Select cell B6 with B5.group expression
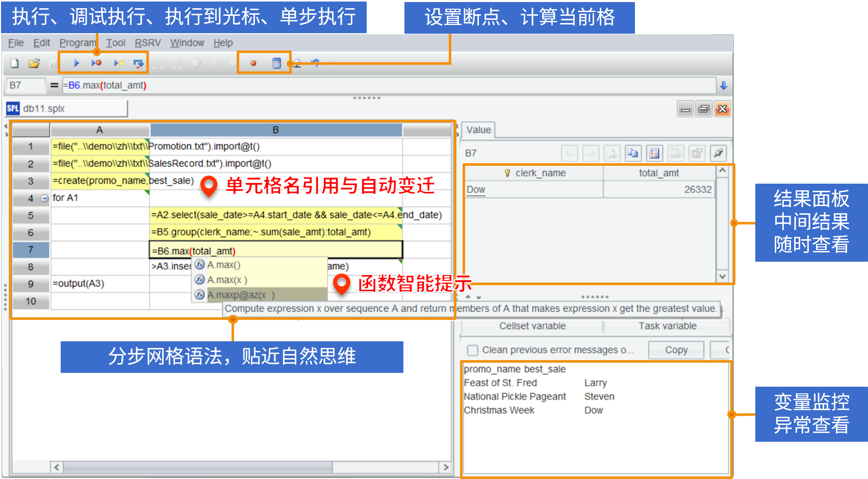This screenshot has width=868, height=479. [x=276, y=232]
